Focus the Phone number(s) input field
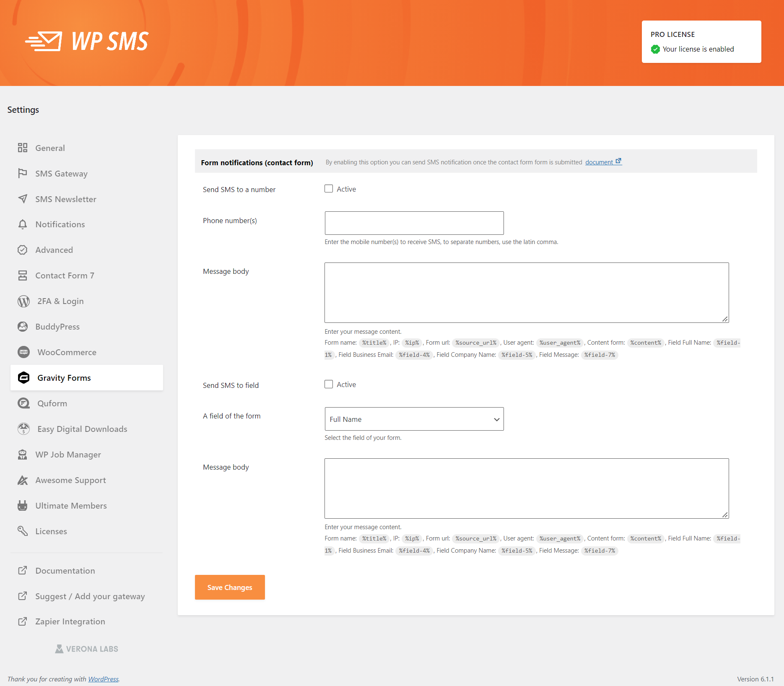The height and width of the screenshot is (686, 784). click(414, 223)
